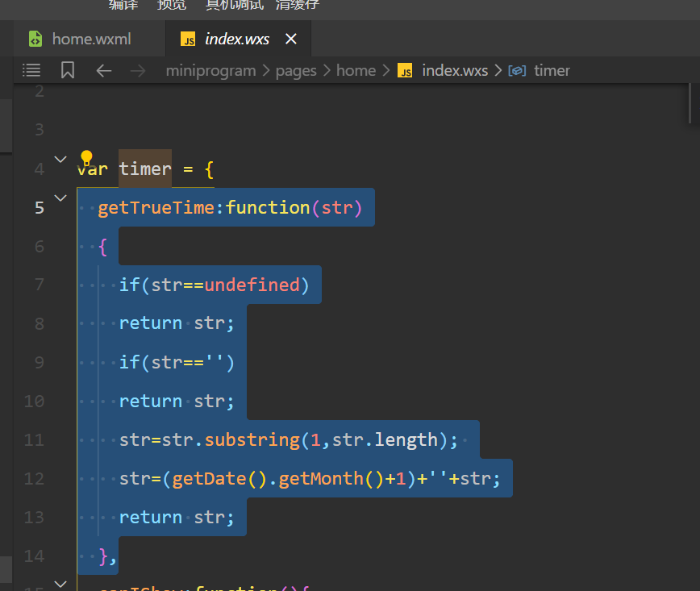Click the pages breadcrumb
The image size is (700, 591).
(296, 70)
